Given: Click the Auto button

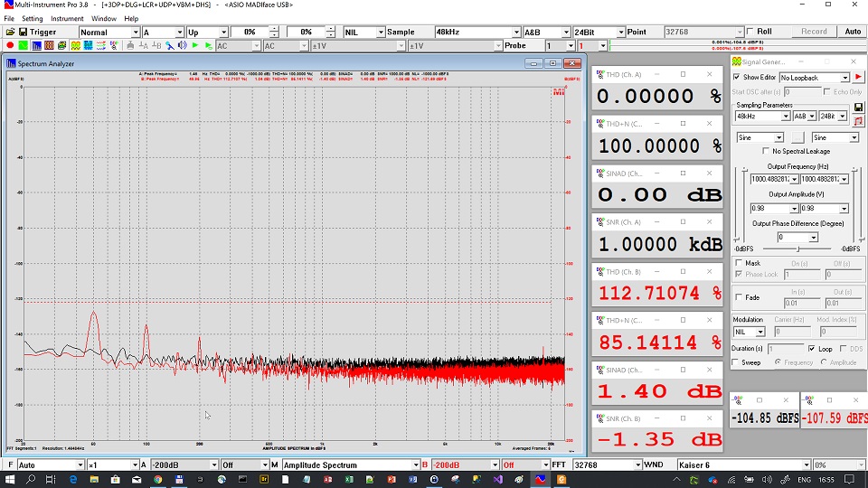Looking at the screenshot, I should click(x=853, y=32).
